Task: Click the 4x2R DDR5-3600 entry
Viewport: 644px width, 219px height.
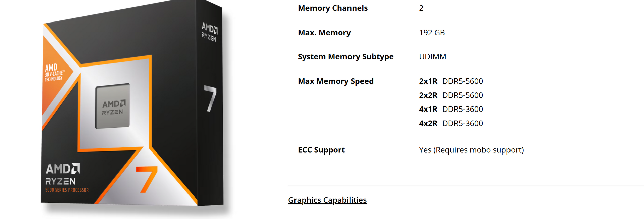Action: [x=451, y=123]
